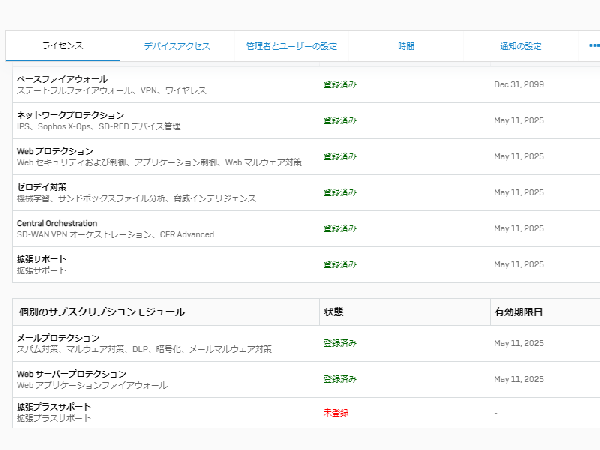Open the 管理者とユーザーの設定 tab
The height and width of the screenshot is (450, 600).
291,46
